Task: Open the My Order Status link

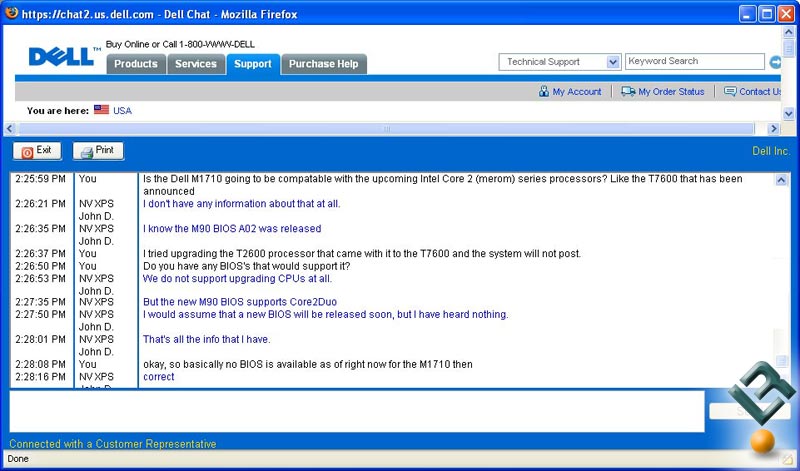Action: click(671, 92)
